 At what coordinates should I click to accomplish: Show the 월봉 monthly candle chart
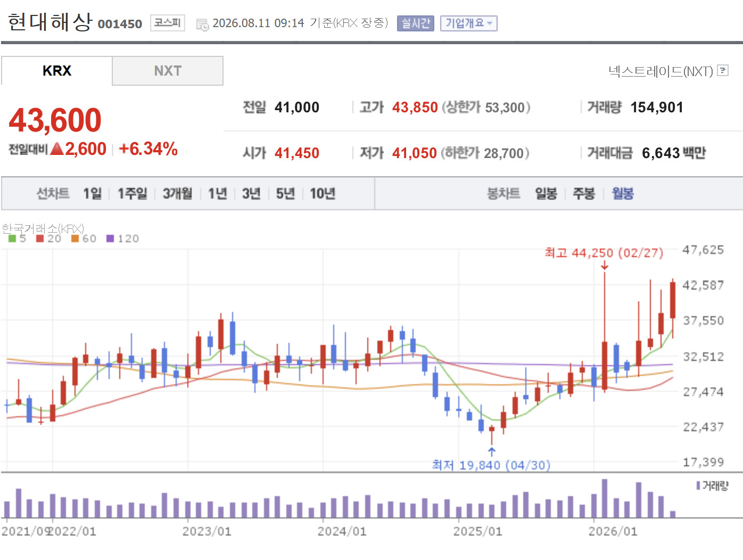click(623, 194)
